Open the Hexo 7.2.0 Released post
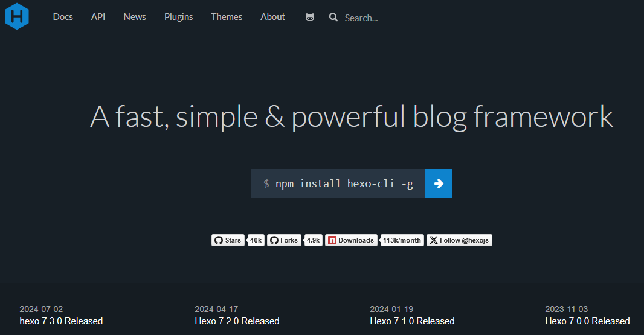This screenshot has width=644, height=335. (237, 321)
